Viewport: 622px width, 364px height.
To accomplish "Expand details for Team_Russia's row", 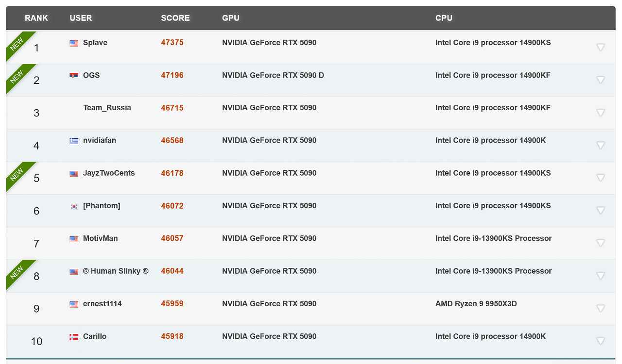I will 601,112.
